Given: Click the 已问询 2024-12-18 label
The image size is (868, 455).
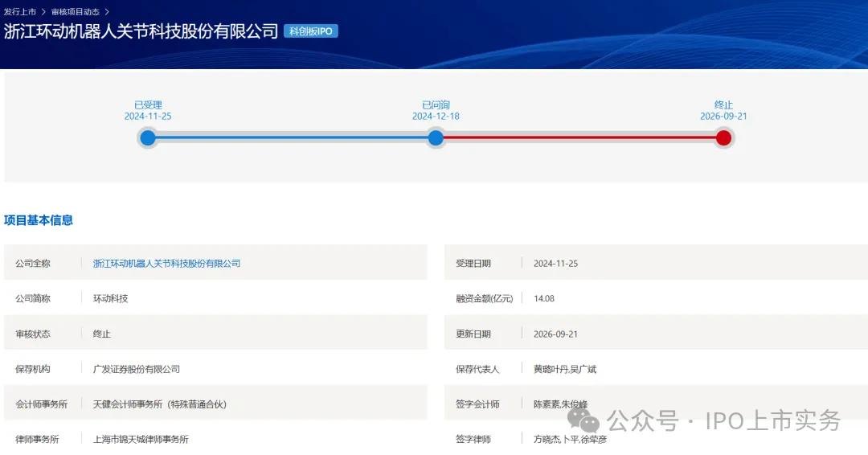Looking at the screenshot, I should click(x=436, y=110).
